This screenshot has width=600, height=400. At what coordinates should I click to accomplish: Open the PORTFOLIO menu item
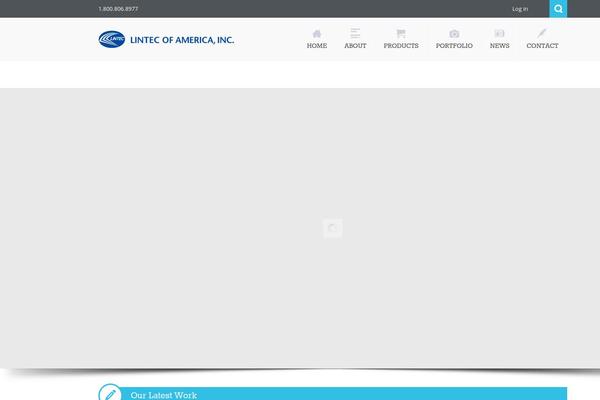pyautogui.click(x=454, y=46)
